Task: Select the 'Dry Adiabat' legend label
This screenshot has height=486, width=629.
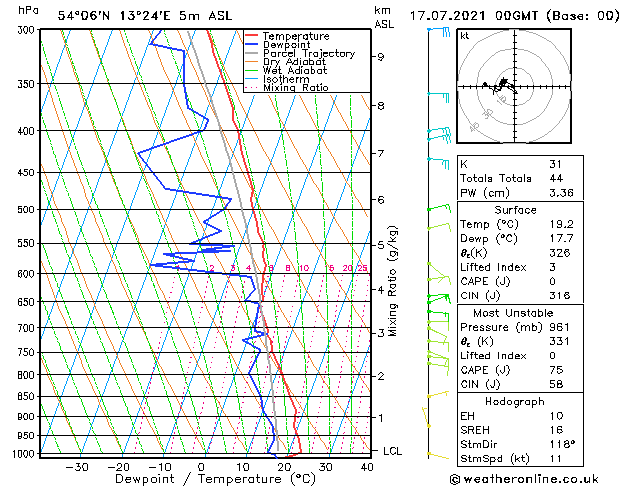Action: pos(294,62)
